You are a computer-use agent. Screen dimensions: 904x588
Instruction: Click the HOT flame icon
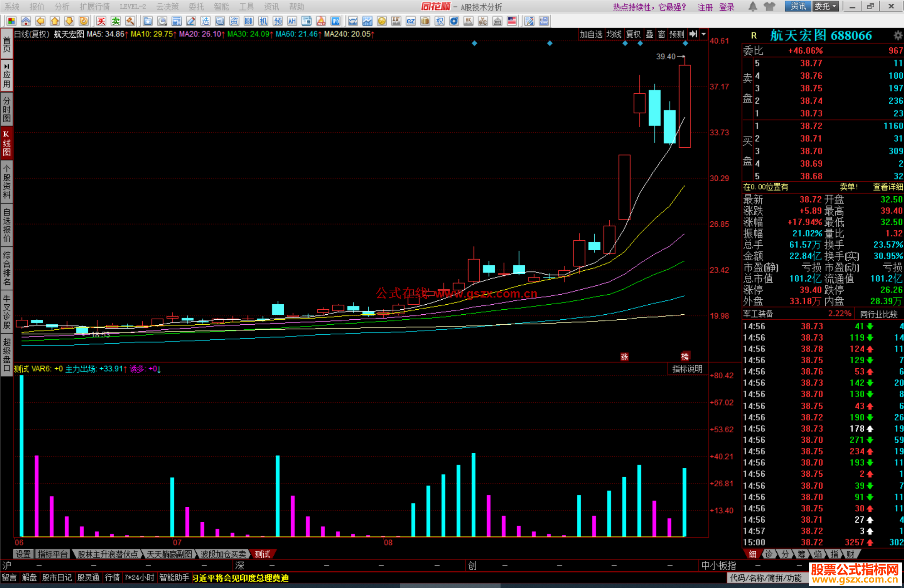(x=321, y=21)
